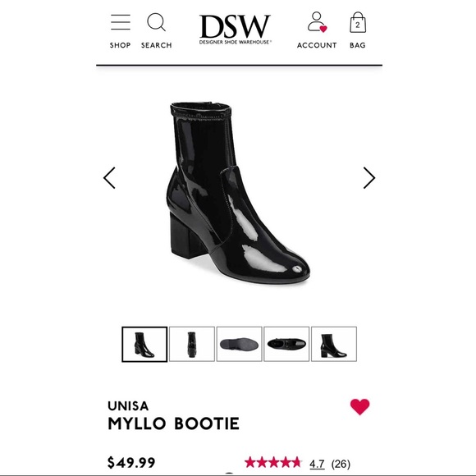Viewport: 476px width, 476px height.
Task: Toggle the pink favorite heart for Myllo Bootie
Action: (x=359, y=406)
